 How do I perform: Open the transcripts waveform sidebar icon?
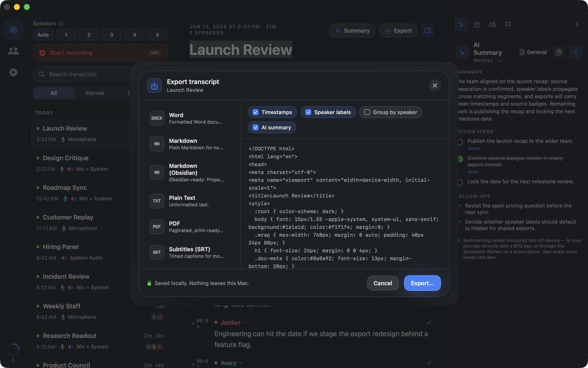13,30
